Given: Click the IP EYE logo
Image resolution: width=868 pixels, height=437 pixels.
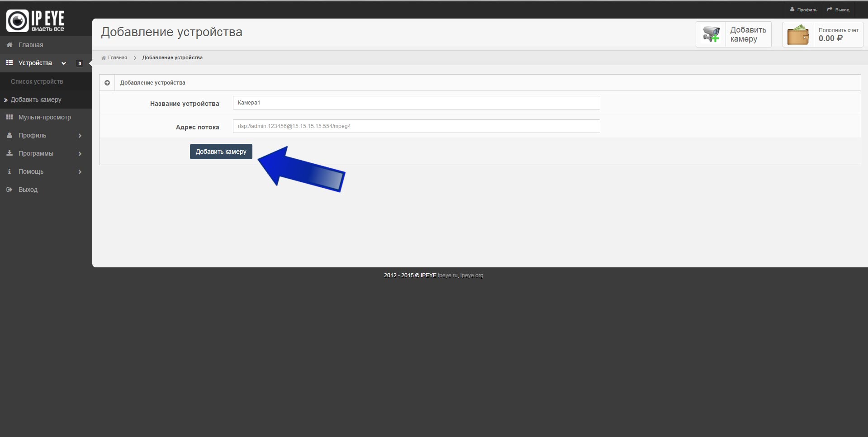Looking at the screenshot, I should click(35, 20).
